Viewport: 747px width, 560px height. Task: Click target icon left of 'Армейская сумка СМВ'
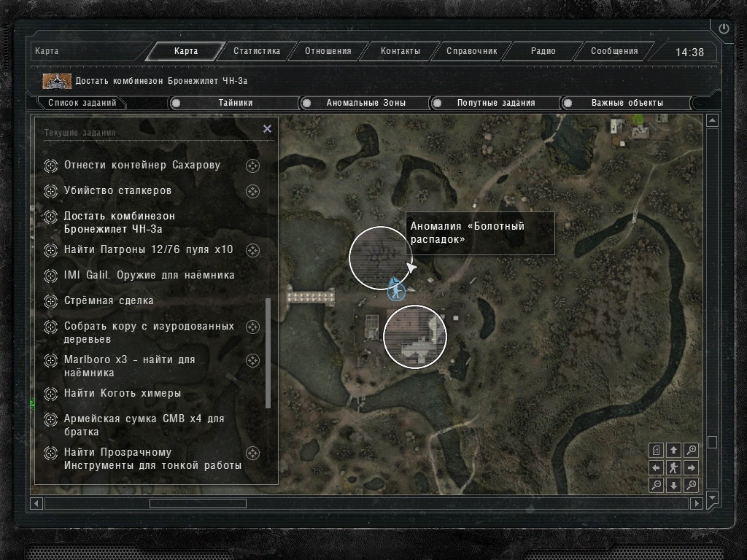50,419
